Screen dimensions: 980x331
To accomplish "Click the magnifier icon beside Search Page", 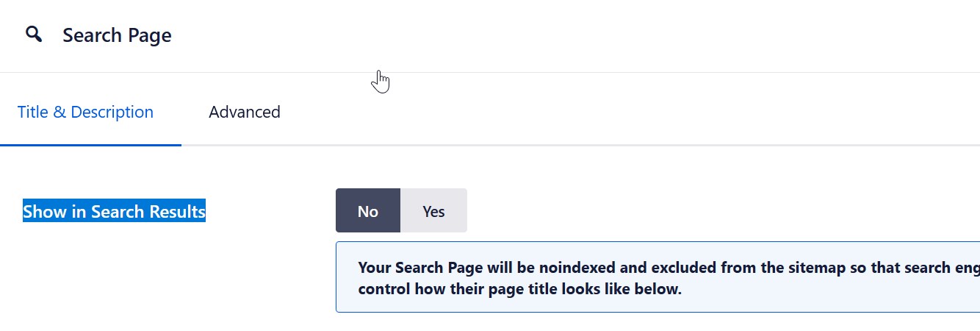I will click(34, 35).
